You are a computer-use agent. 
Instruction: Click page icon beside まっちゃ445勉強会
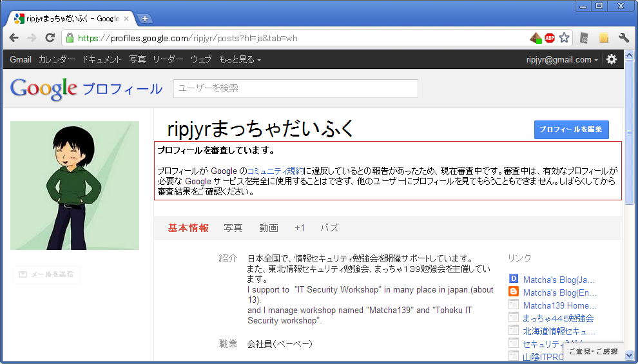coord(514,317)
